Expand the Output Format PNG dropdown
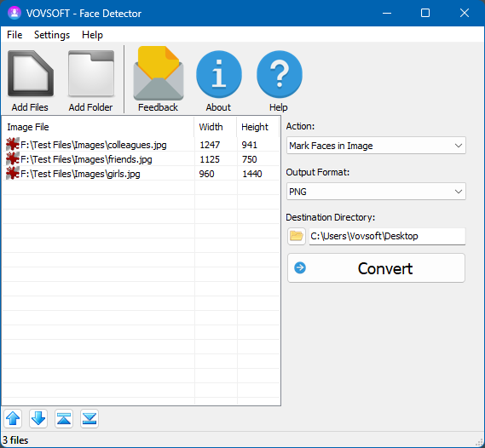 (x=376, y=192)
